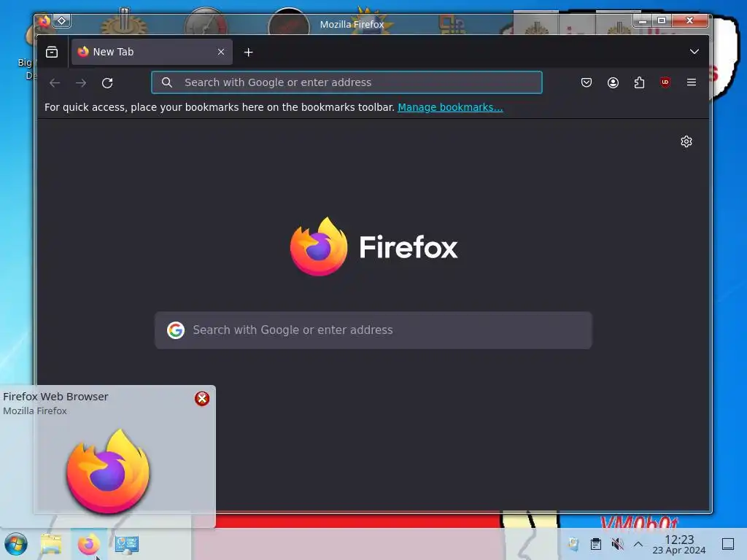
Task: Toggle the muted volume tray icon
Action: pos(617,544)
